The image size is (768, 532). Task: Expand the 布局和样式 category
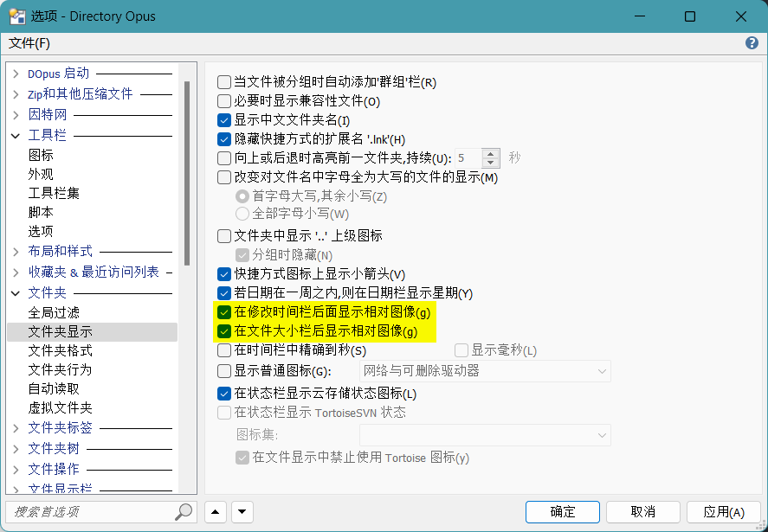[x=16, y=252]
